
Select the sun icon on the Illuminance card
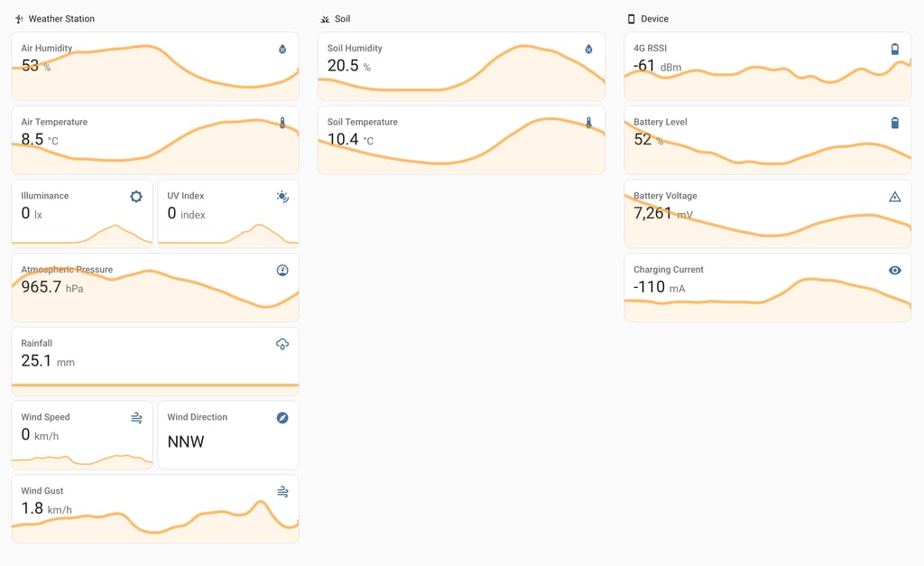point(137,197)
